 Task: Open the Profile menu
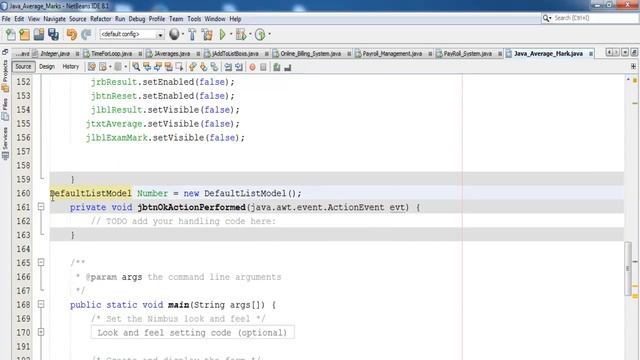tap(157, 19)
